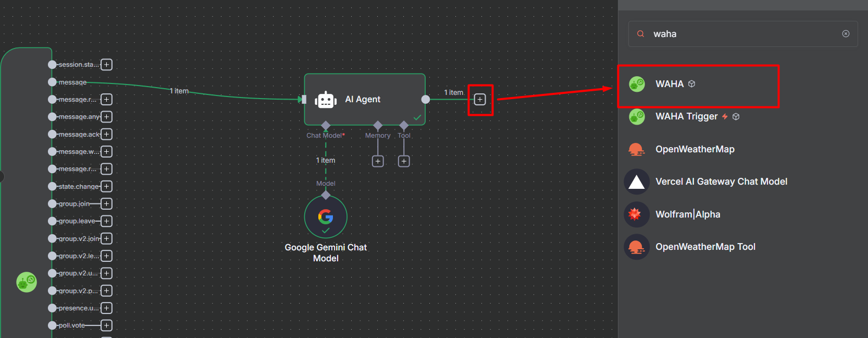The image size is (868, 338).
Task: Click the Chat Model diamond connector
Action: (326, 125)
